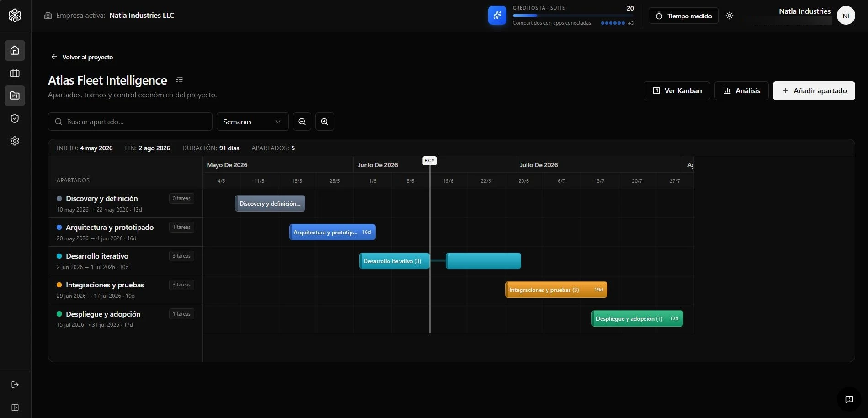868x418 pixels.
Task: Click the AI credits sparkle icon
Action: (x=497, y=16)
